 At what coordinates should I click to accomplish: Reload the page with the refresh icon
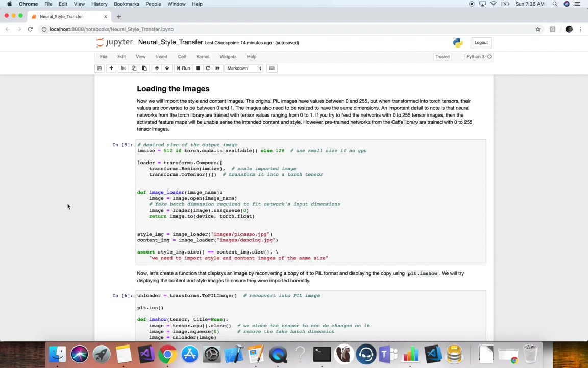(x=31, y=29)
